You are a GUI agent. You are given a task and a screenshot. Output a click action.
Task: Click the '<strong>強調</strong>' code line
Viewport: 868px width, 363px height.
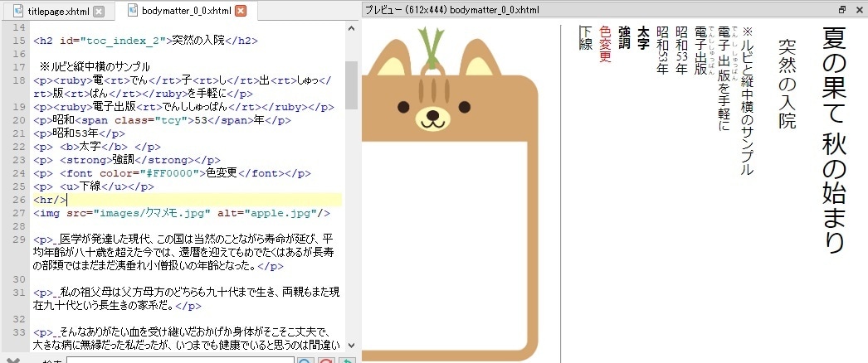[127, 160]
